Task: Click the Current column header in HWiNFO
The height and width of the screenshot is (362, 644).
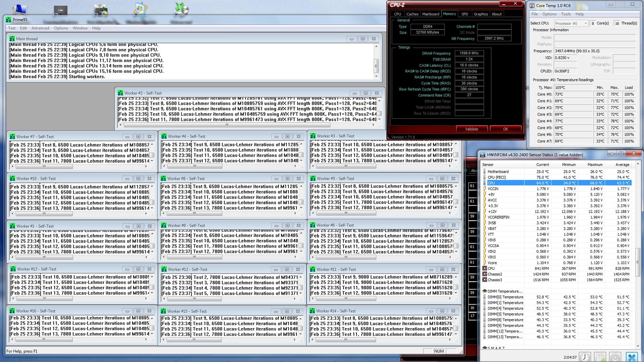Action: tap(538, 165)
